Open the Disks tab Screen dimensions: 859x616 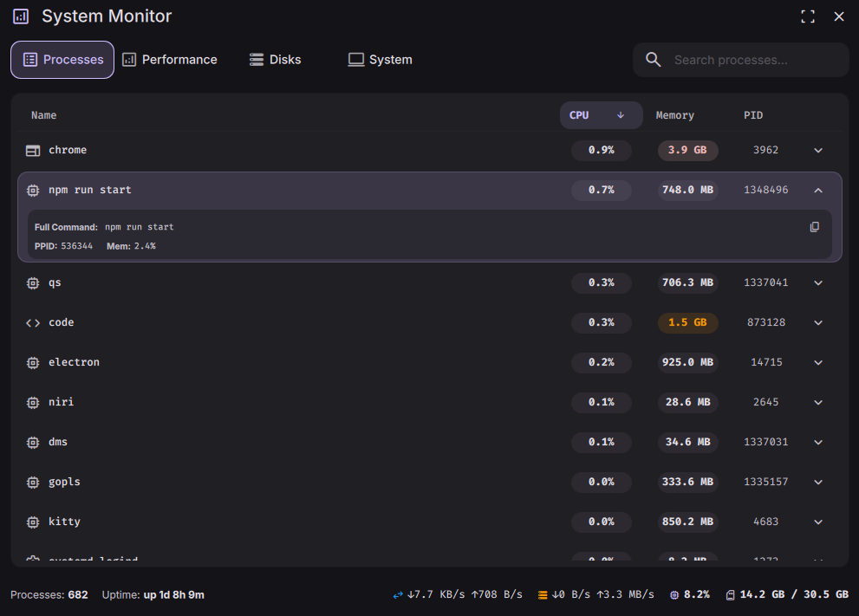275,60
